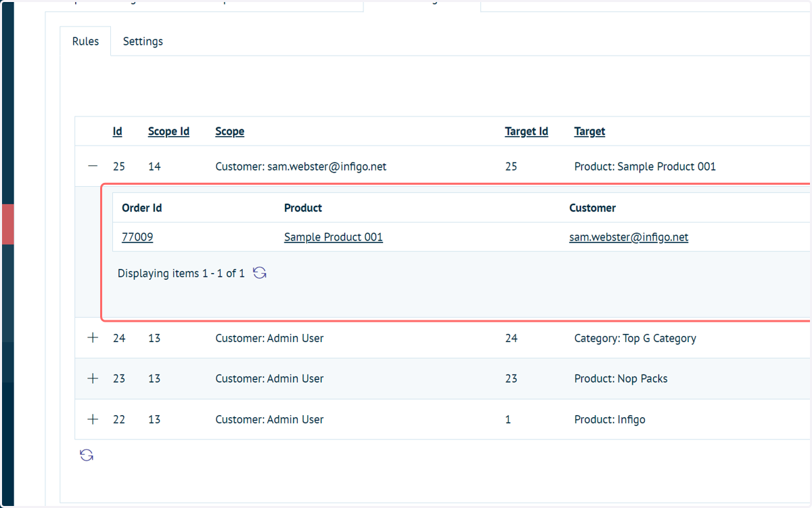Select Id value 22 in rules table

(119, 419)
